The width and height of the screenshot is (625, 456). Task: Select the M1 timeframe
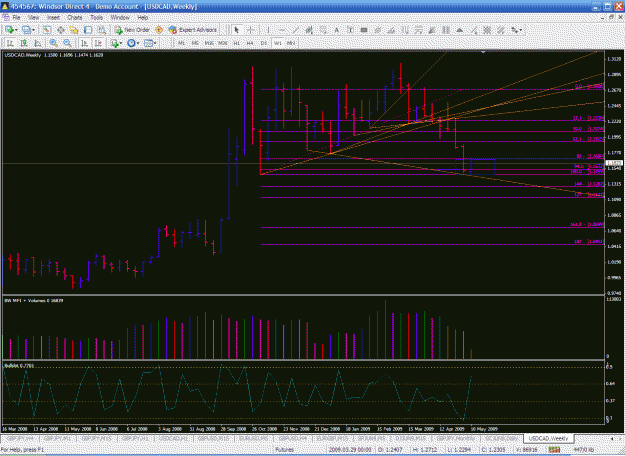pyautogui.click(x=181, y=43)
